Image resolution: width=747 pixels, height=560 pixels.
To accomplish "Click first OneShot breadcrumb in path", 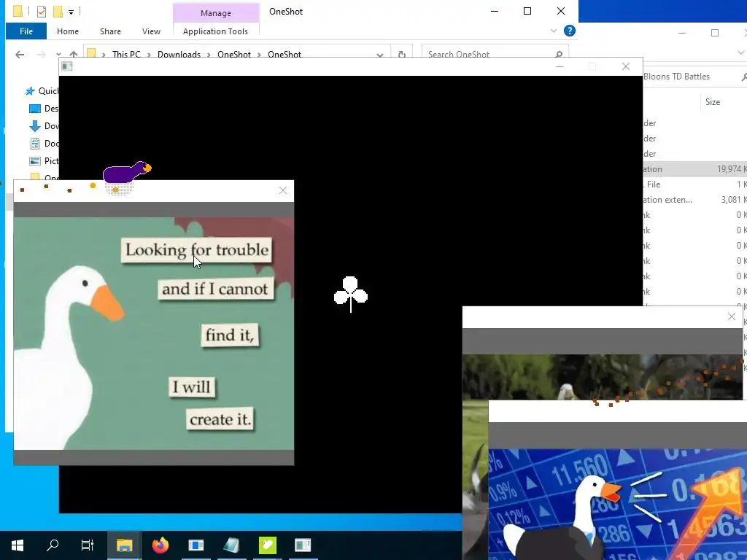I will [234, 54].
